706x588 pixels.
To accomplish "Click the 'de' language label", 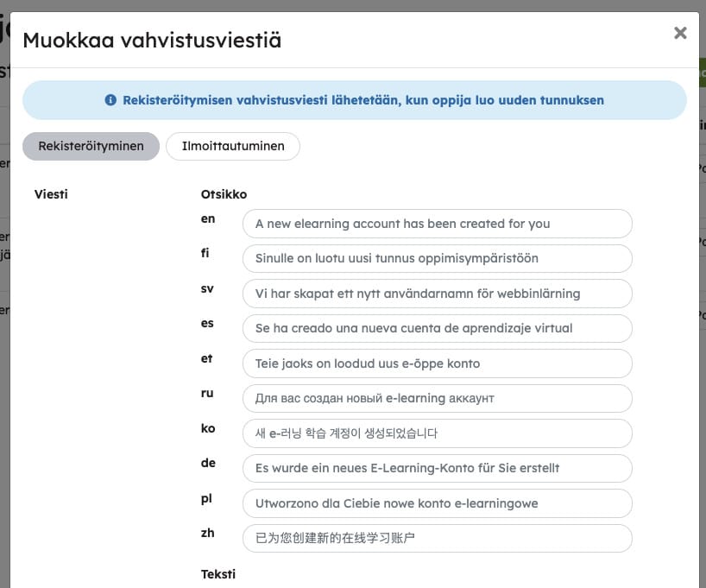I will 208,463.
